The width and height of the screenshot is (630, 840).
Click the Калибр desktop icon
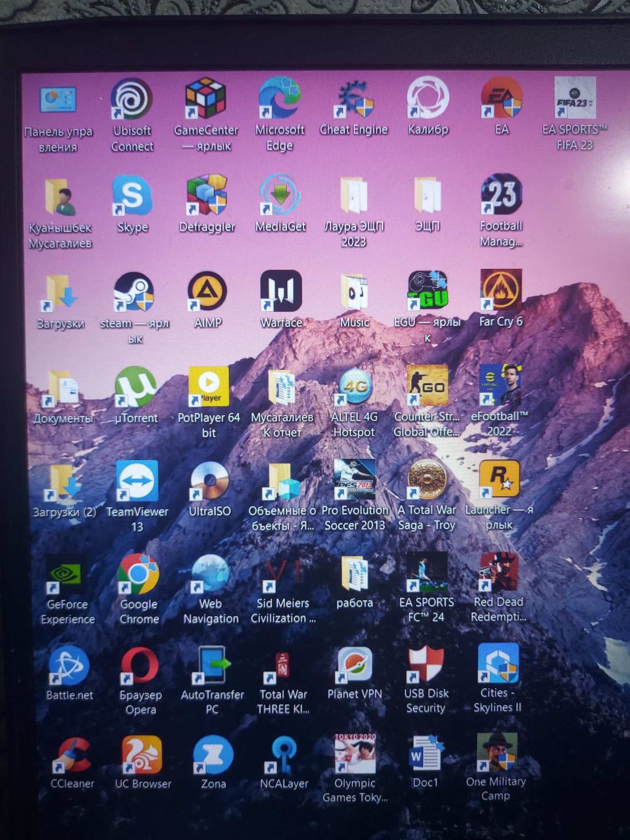(x=428, y=97)
